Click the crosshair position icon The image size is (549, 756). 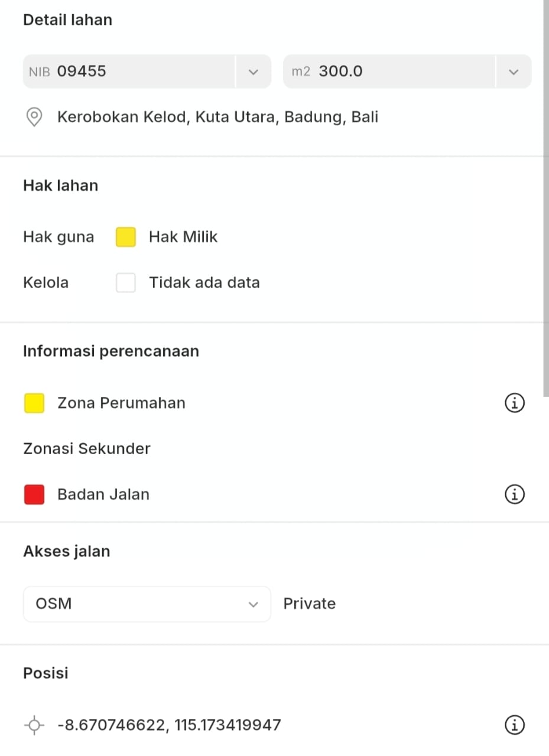[x=35, y=725]
